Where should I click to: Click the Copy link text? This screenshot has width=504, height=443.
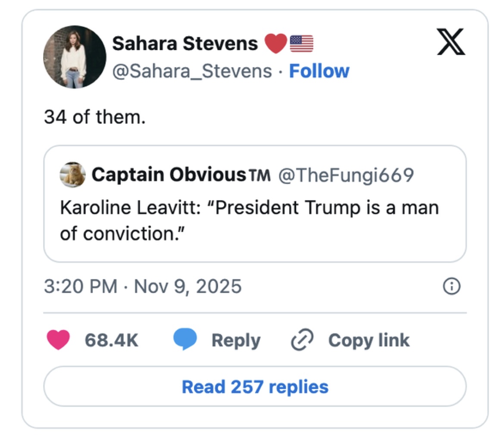pyautogui.click(x=369, y=340)
